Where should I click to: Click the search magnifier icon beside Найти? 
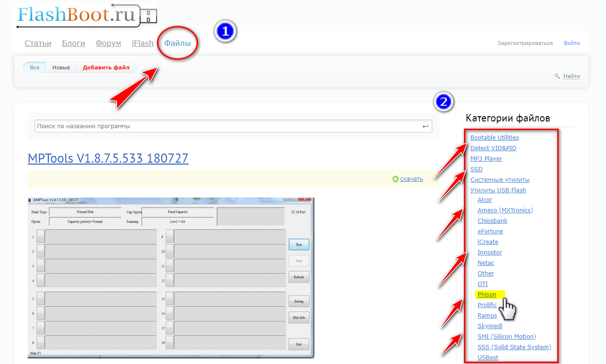click(x=557, y=76)
